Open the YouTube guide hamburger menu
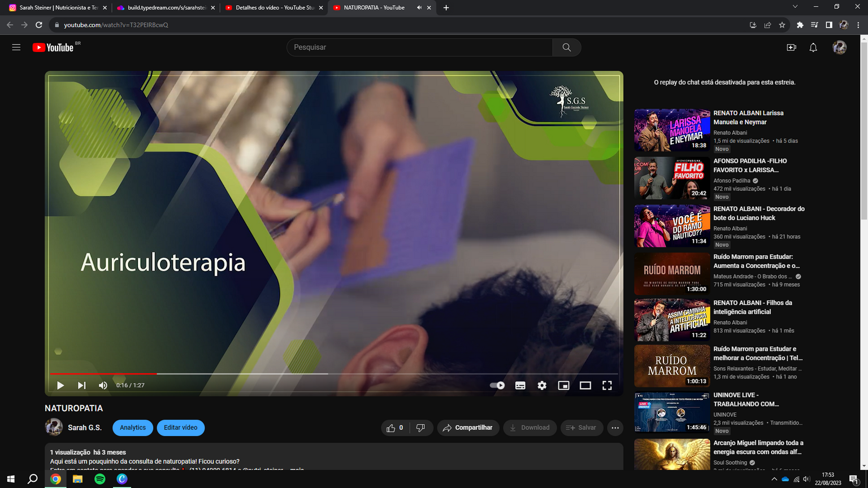 [x=16, y=47]
